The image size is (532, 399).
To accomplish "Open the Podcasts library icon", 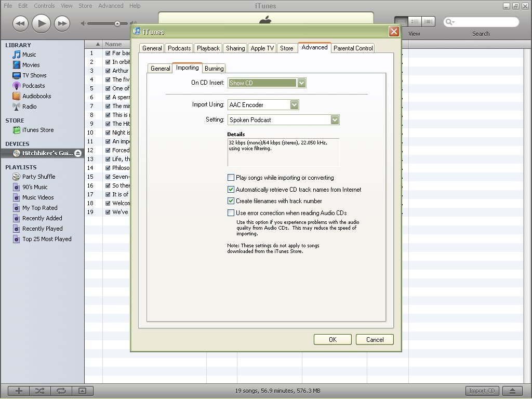I will click(16, 86).
